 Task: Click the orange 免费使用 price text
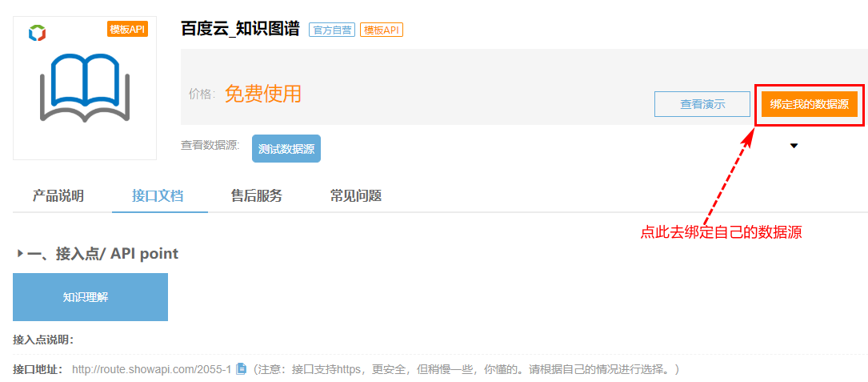pos(263,94)
